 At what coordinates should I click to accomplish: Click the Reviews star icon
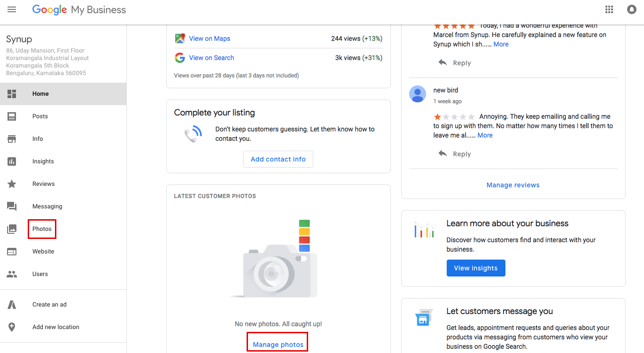12,184
